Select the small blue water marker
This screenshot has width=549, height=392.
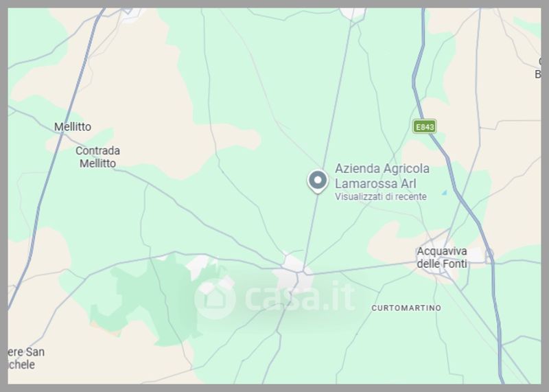[445, 192]
